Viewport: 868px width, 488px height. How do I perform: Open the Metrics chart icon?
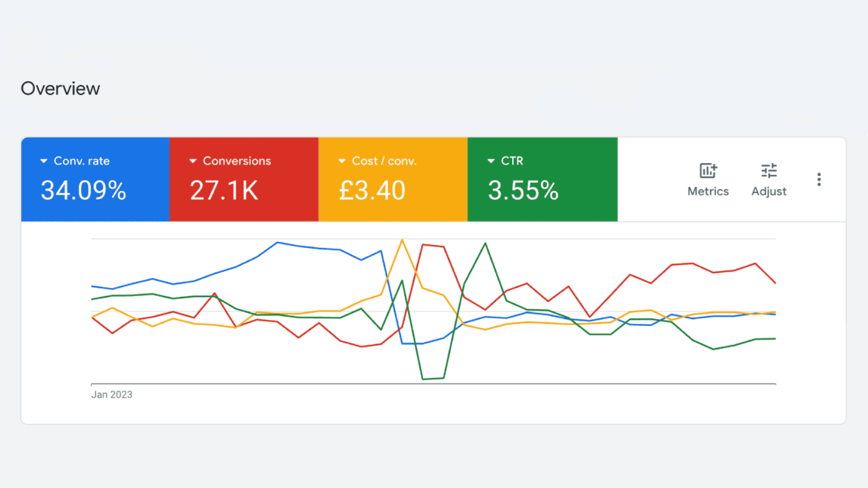click(708, 171)
